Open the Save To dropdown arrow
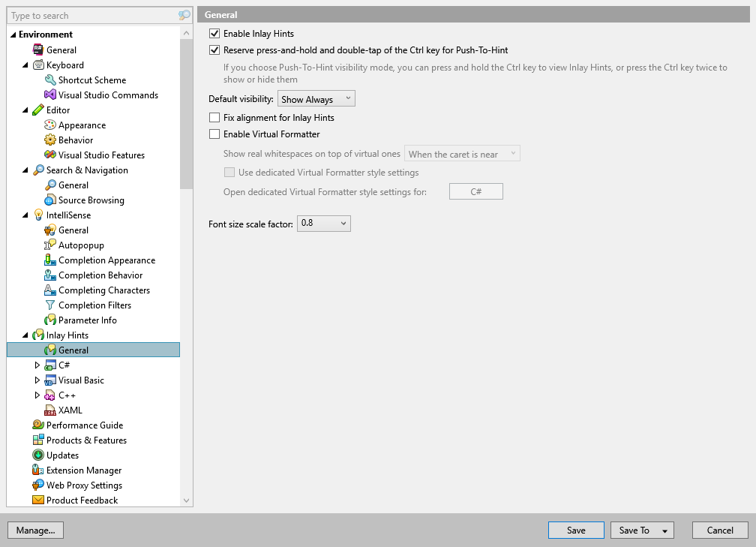 click(x=664, y=530)
